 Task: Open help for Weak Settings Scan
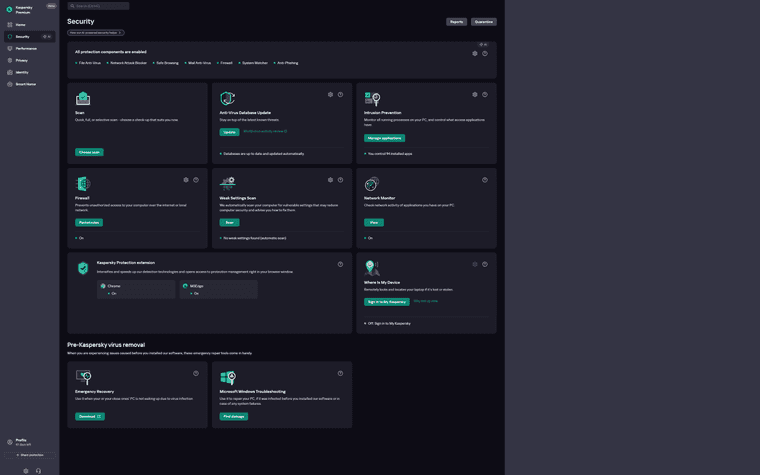point(340,180)
